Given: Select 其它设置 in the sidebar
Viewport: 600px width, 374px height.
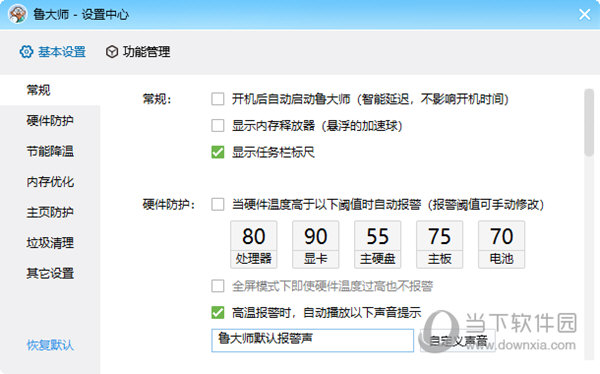Looking at the screenshot, I should tap(50, 273).
